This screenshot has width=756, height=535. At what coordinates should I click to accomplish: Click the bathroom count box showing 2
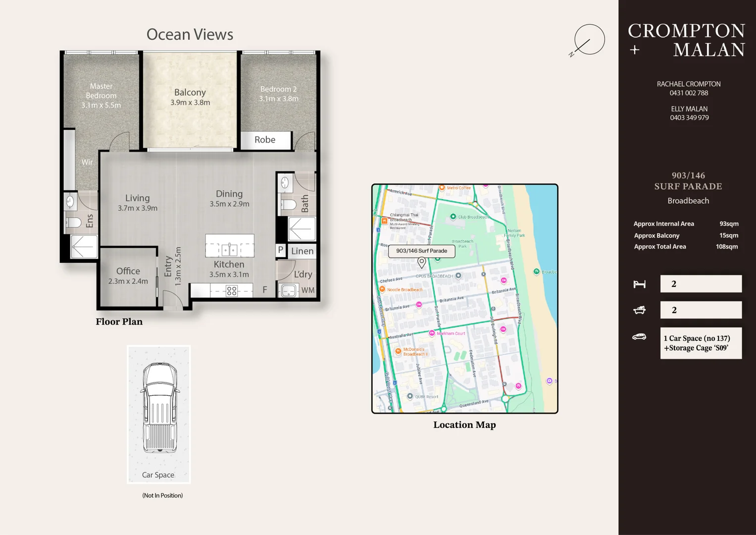point(701,310)
